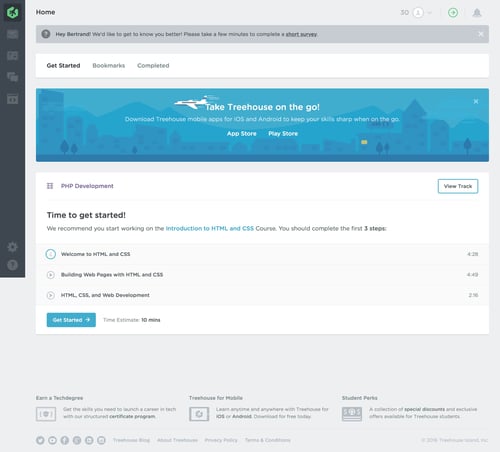Switch to the Completed tab
500x452 pixels.
(153, 66)
